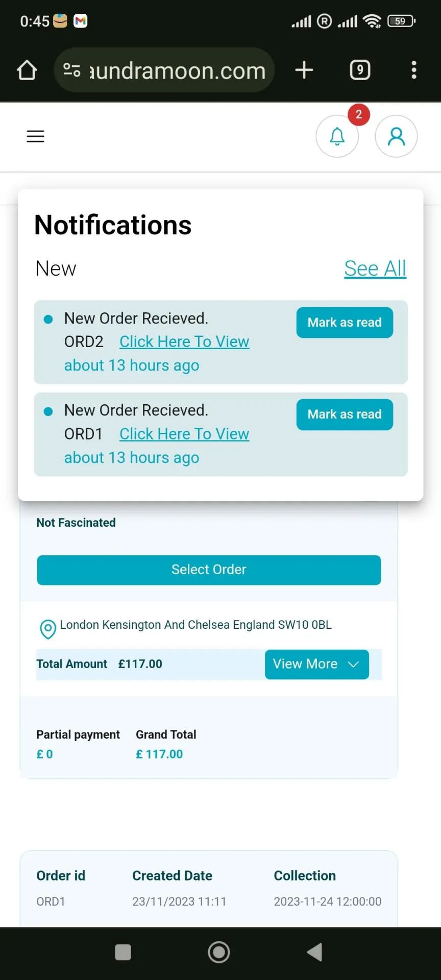Open the hamburger navigation menu
Viewport: 441px width, 980px height.
click(35, 136)
